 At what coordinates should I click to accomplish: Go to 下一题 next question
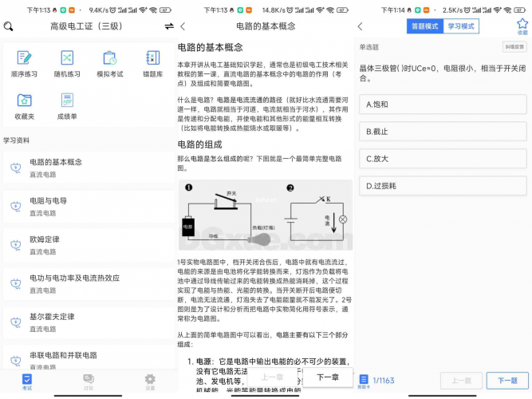pos(507,381)
